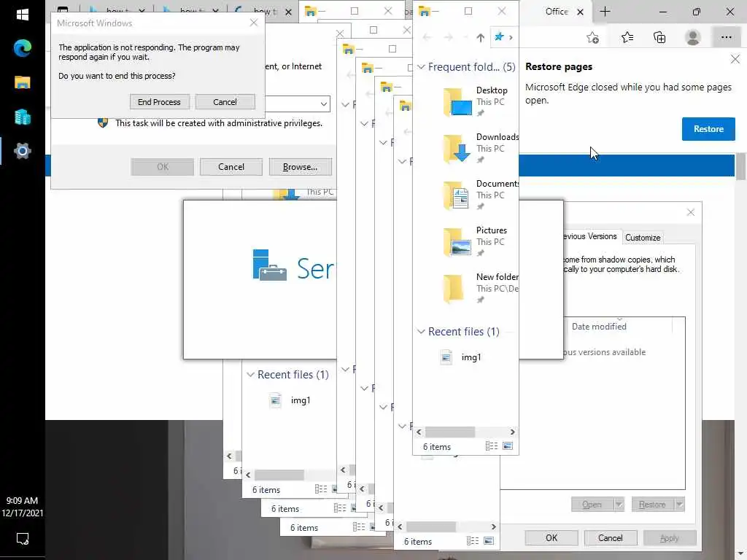This screenshot has height=560, width=747.
Task: Click End Process in Microsoft Windows dialog
Action: [159, 102]
